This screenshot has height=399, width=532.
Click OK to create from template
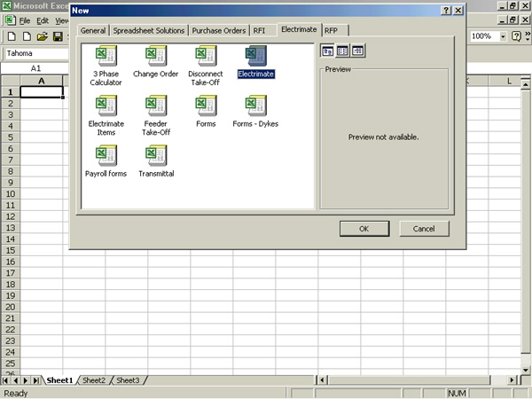coord(364,229)
